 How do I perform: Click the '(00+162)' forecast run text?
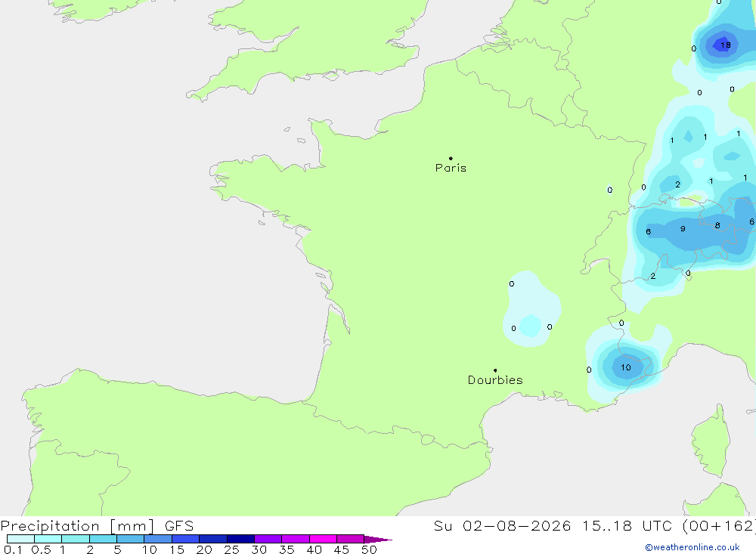point(719,526)
